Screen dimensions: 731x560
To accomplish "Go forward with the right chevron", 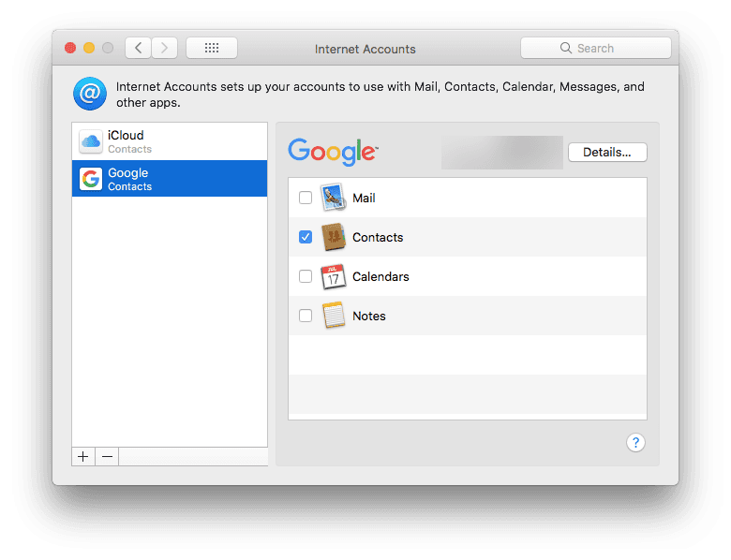I will tap(165, 48).
